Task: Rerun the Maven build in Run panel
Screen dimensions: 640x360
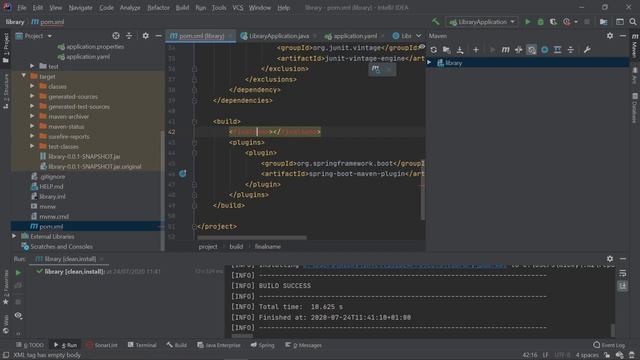Action: click(x=18, y=272)
